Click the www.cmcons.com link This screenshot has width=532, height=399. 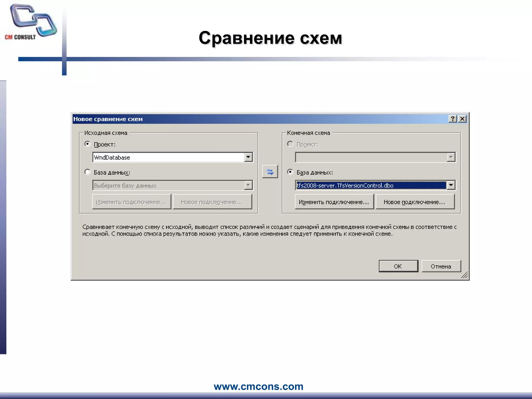coord(258,387)
